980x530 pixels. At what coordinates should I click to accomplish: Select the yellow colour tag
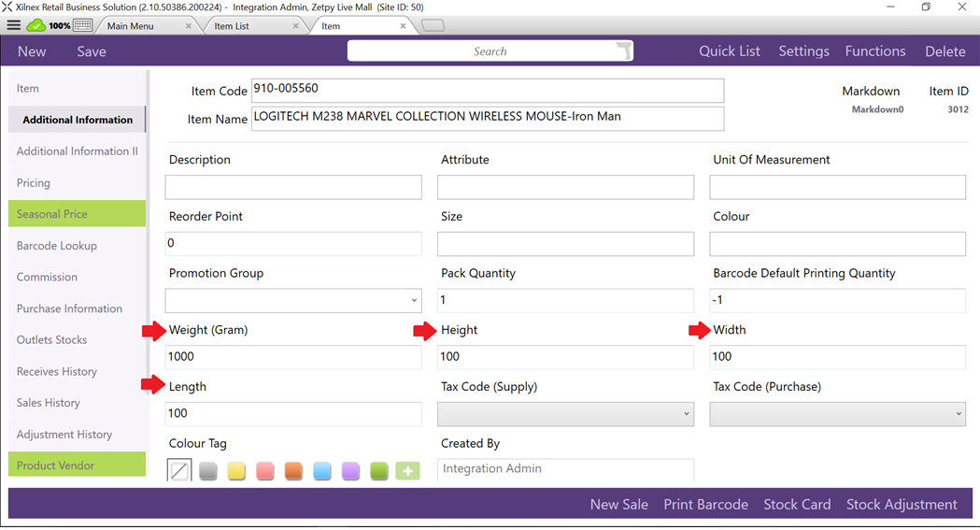pyautogui.click(x=236, y=470)
